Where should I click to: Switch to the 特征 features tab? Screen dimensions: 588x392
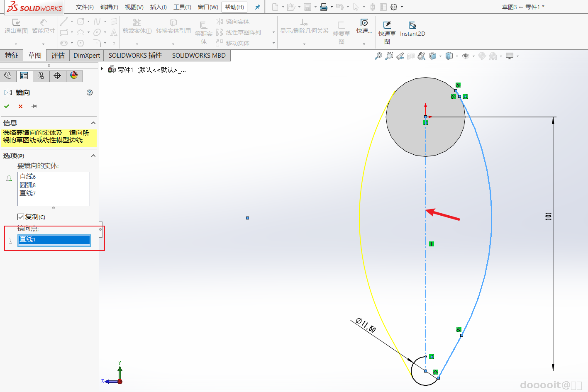click(x=12, y=56)
